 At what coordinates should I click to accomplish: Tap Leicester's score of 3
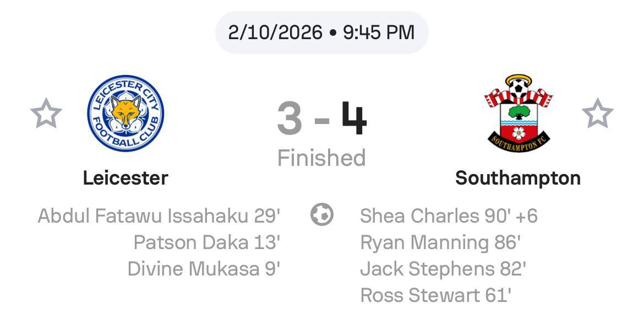coord(290,118)
